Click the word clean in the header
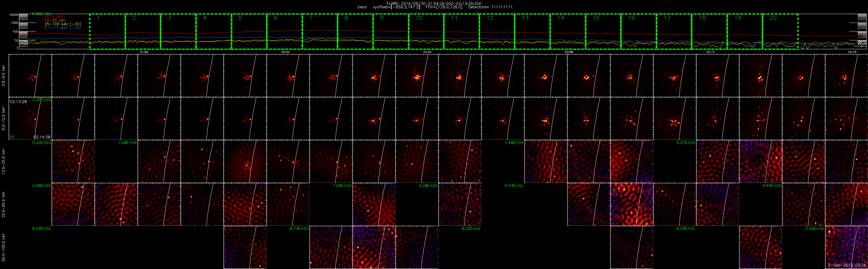 [x=362, y=7]
